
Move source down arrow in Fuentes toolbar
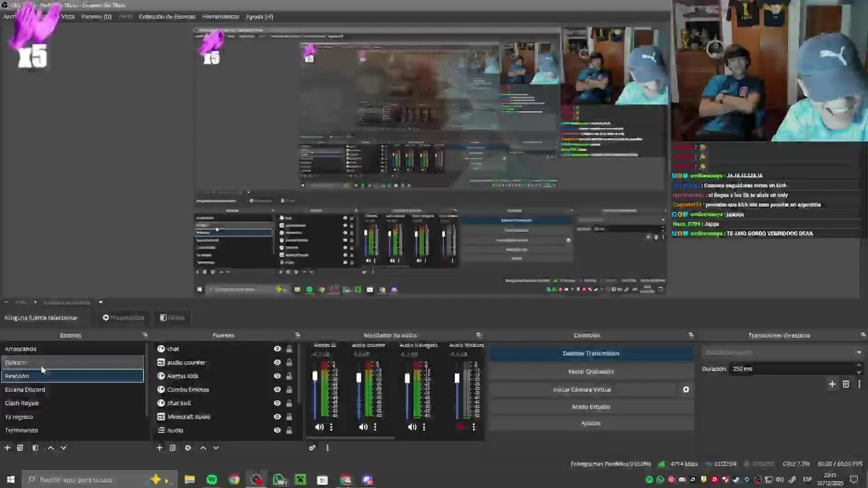pos(216,447)
